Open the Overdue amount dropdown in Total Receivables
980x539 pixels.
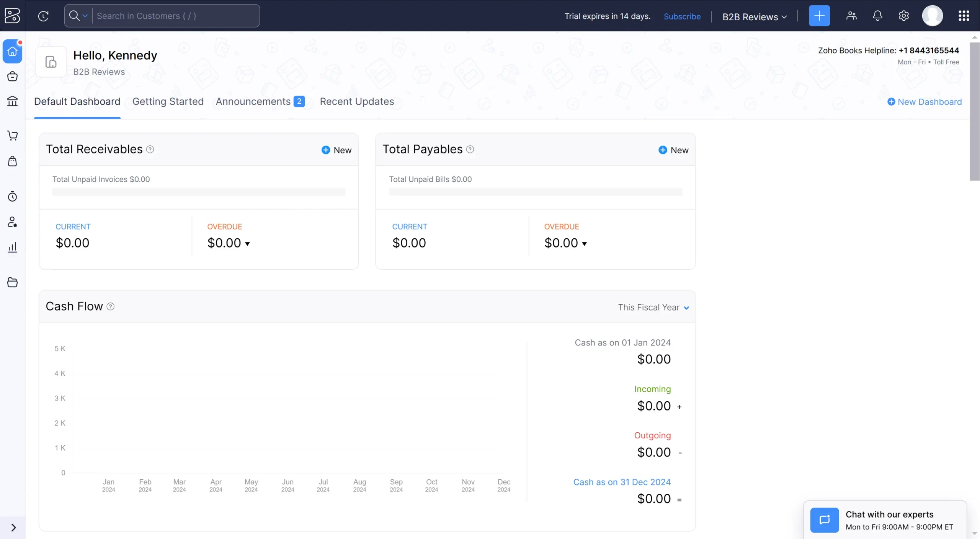[248, 244]
